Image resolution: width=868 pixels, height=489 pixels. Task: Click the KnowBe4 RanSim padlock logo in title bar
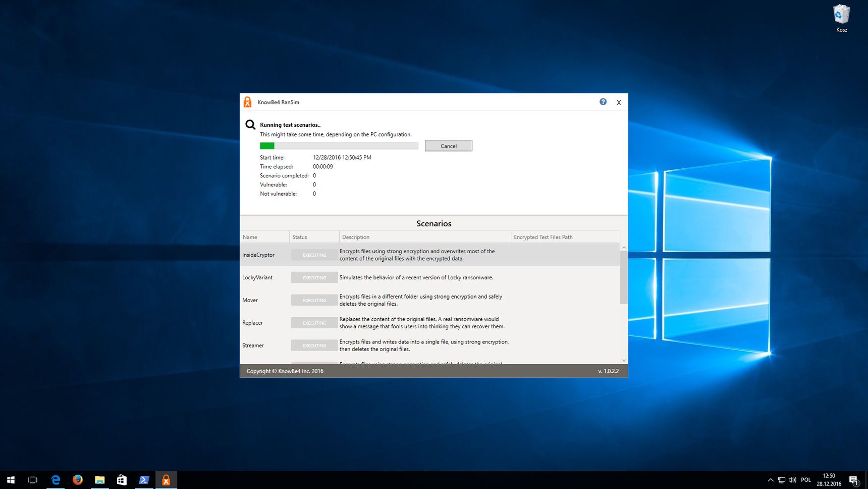coord(247,102)
